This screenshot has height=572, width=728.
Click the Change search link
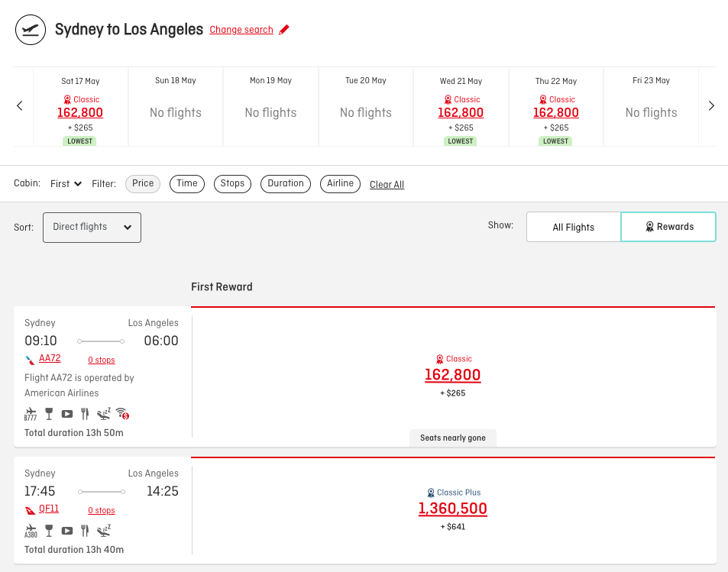[241, 30]
